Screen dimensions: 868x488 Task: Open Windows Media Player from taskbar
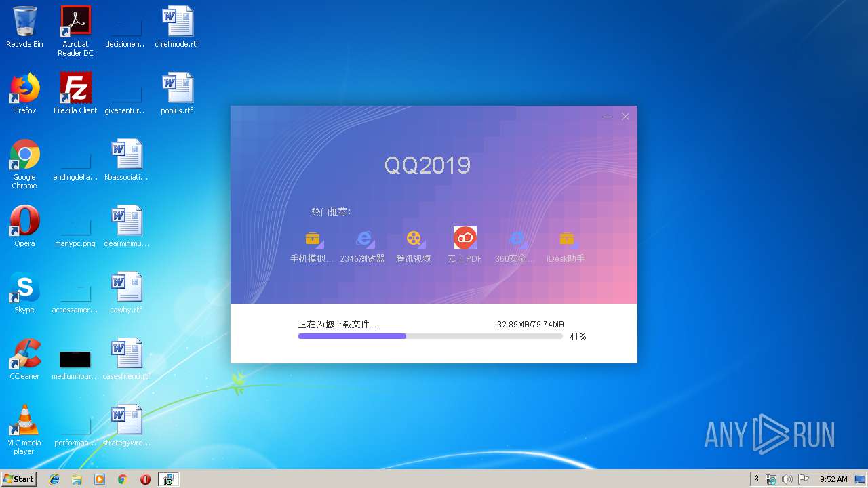(x=100, y=479)
